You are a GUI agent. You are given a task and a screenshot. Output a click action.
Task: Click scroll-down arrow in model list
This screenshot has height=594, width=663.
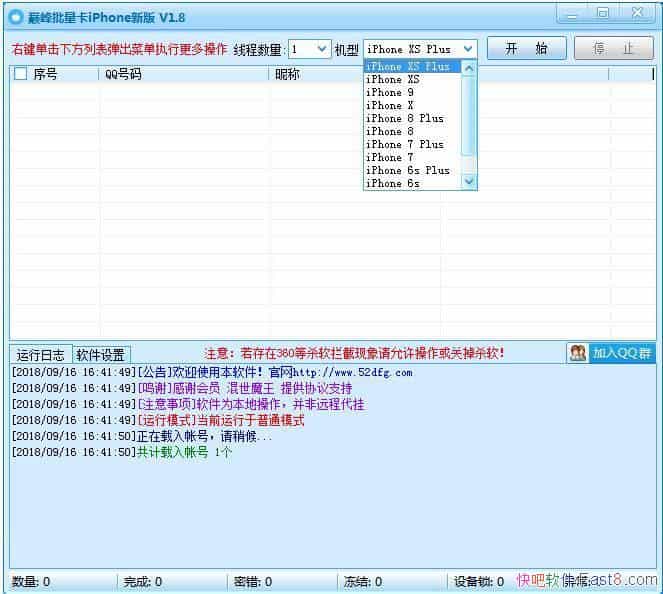470,183
